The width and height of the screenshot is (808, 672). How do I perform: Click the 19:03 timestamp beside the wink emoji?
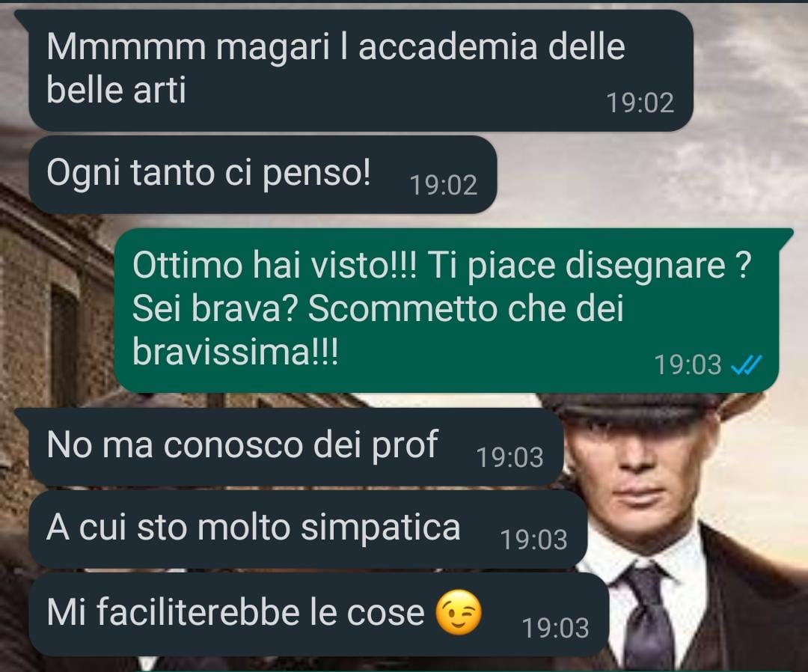(555, 628)
